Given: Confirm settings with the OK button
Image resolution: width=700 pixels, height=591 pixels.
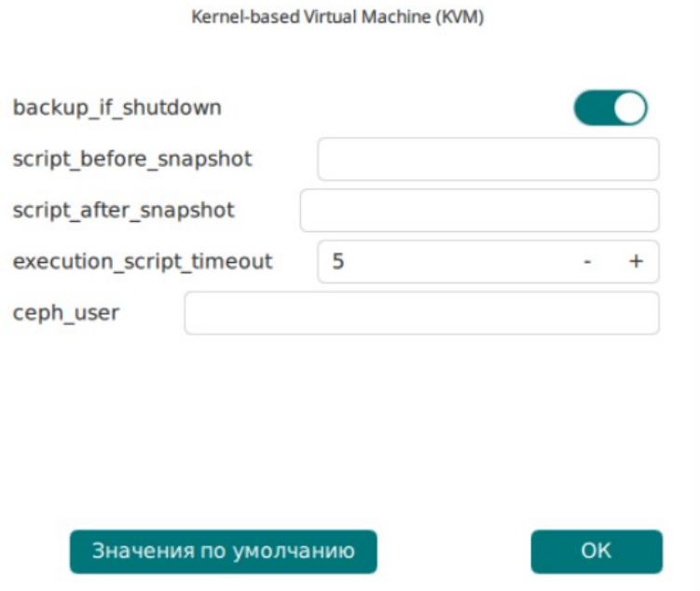Looking at the screenshot, I should 597,551.
